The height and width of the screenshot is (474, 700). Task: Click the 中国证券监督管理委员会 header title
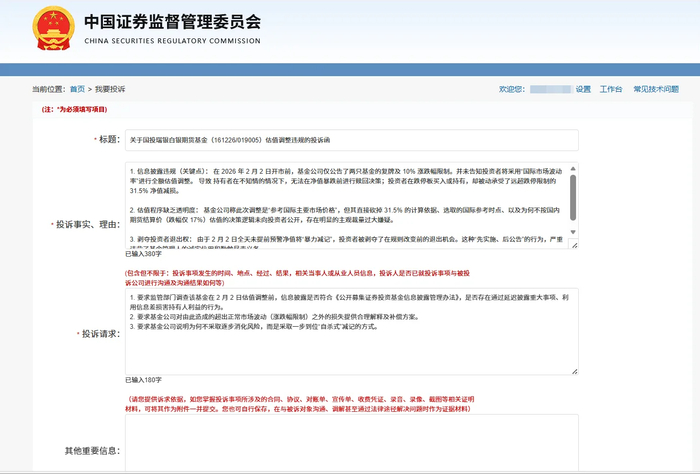coord(172,22)
